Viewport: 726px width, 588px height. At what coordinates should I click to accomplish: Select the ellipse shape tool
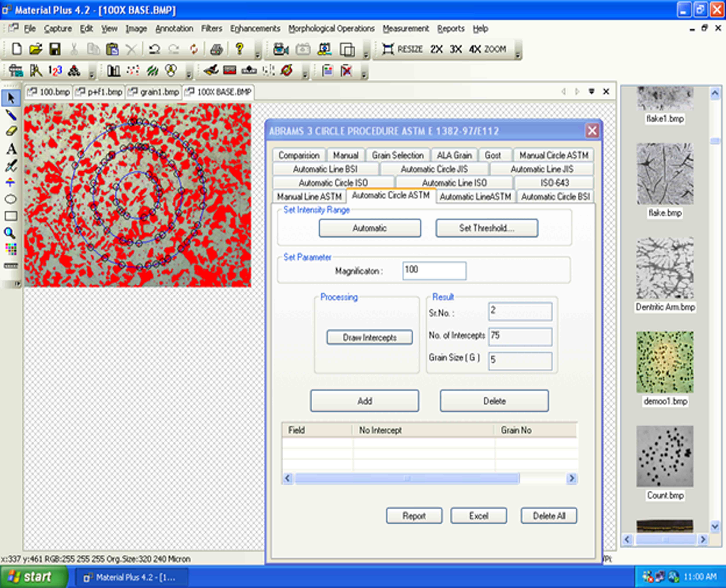(11, 199)
